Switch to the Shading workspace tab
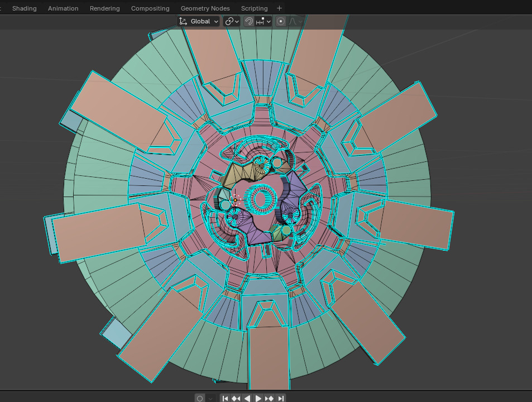 (x=24, y=8)
